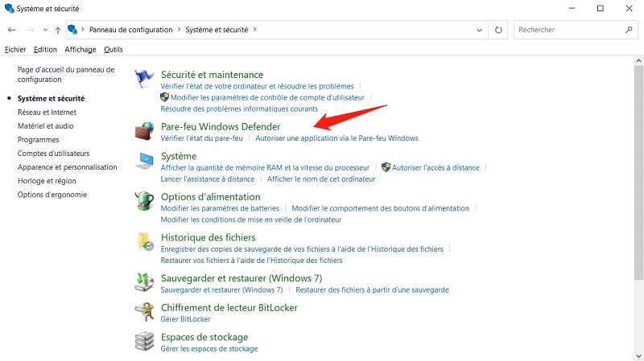Viewport: 644px width, 361px height.
Task: Click Modifier le comportement des boutons d'alimentation
Action: (x=380, y=208)
